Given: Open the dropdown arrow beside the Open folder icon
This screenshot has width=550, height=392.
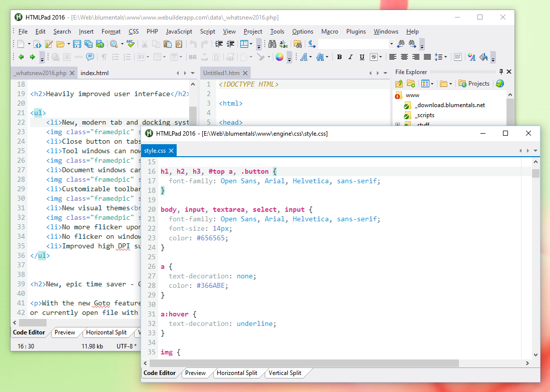Looking at the screenshot, I should point(69,44).
